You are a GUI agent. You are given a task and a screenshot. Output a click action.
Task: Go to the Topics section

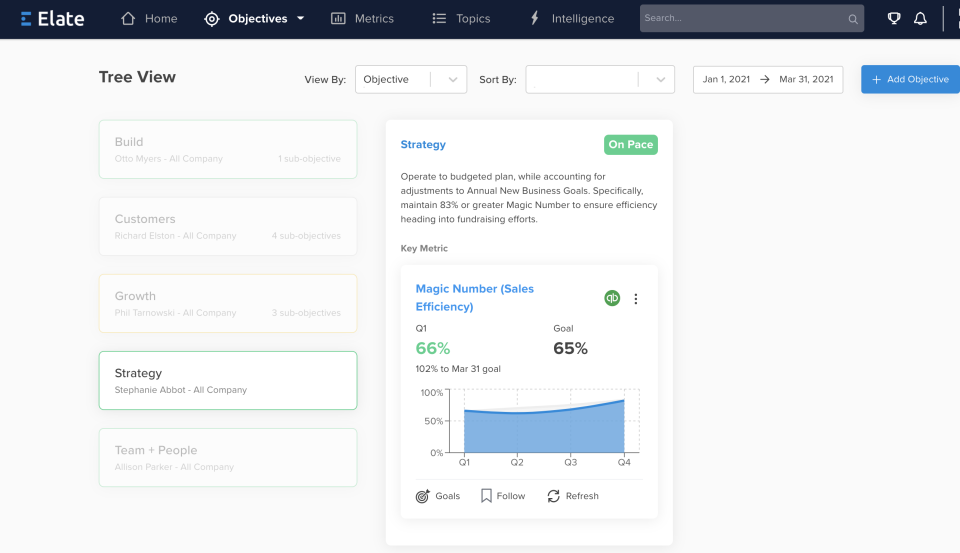(x=461, y=19)
